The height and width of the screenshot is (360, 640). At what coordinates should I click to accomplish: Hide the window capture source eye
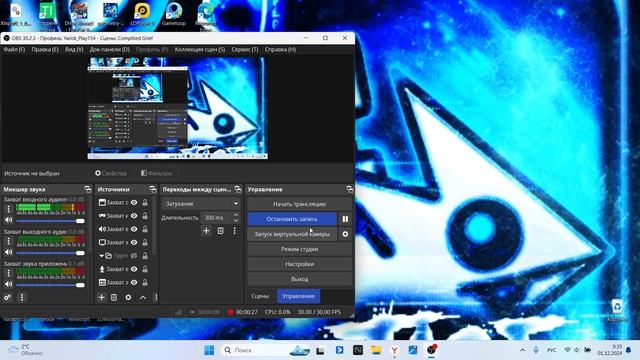(134, 202)
